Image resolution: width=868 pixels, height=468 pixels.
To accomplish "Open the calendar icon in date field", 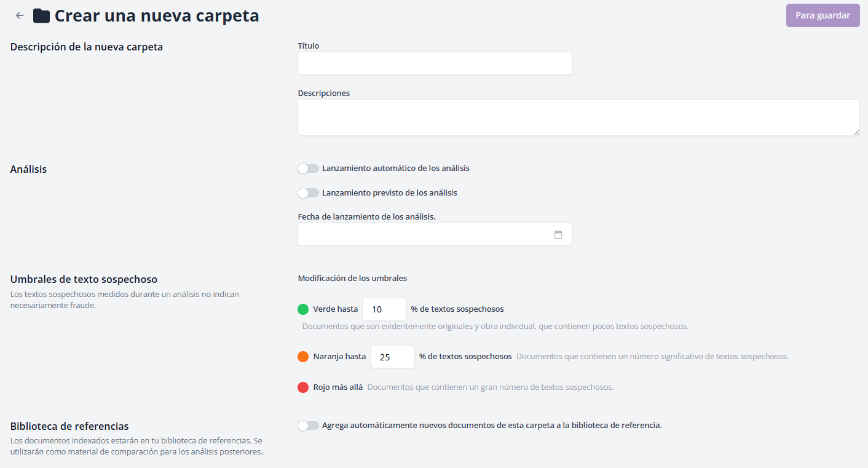I will (x=558, y=234).
